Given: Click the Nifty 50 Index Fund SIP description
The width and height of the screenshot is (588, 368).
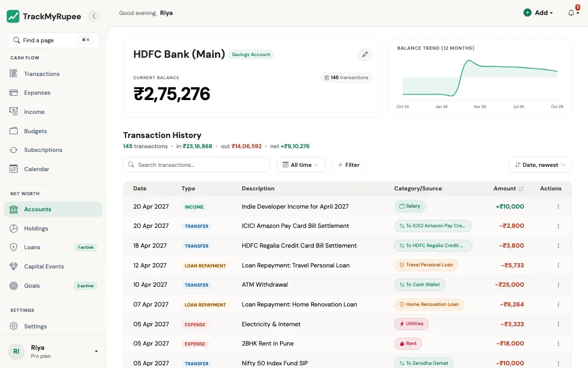Looking at the screenshot, I should (275, 363).
